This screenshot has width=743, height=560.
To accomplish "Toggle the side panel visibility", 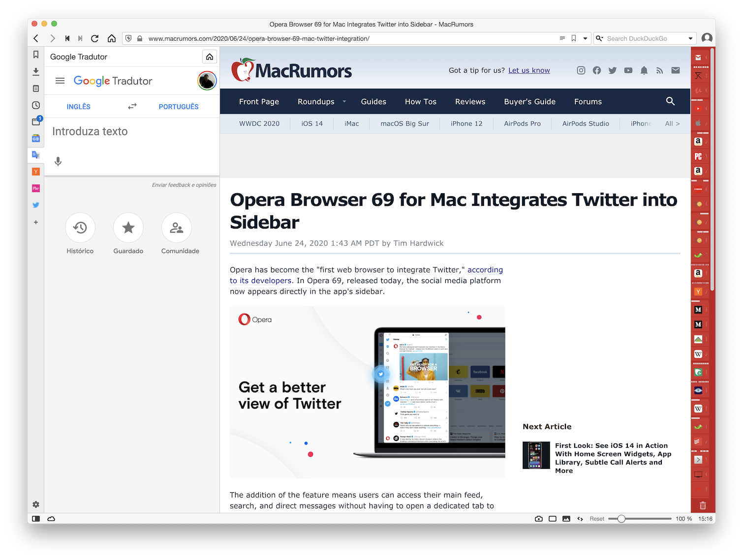I will point(36,519).
